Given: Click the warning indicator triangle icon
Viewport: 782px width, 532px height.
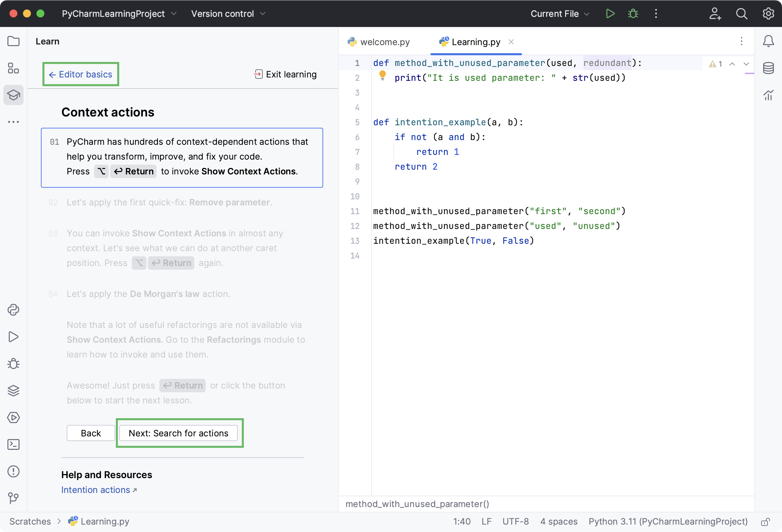Looking at the screenshot, I should tap(713, 64).
